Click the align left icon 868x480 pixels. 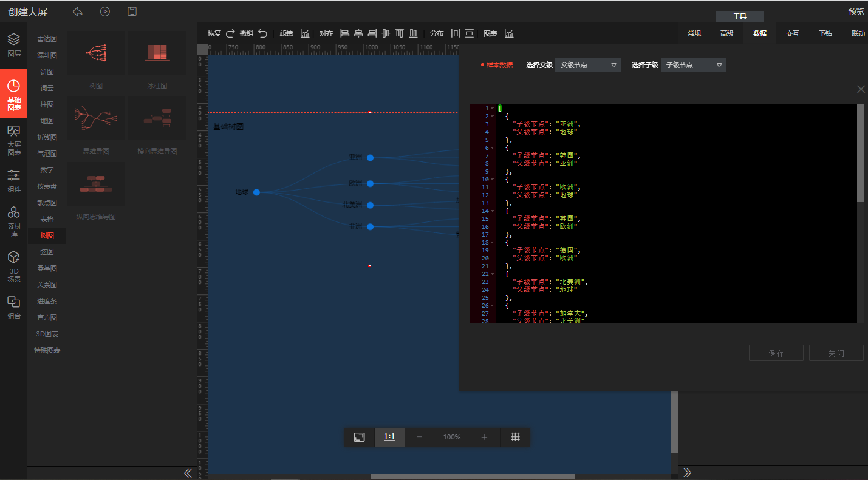tap(345, 33)
